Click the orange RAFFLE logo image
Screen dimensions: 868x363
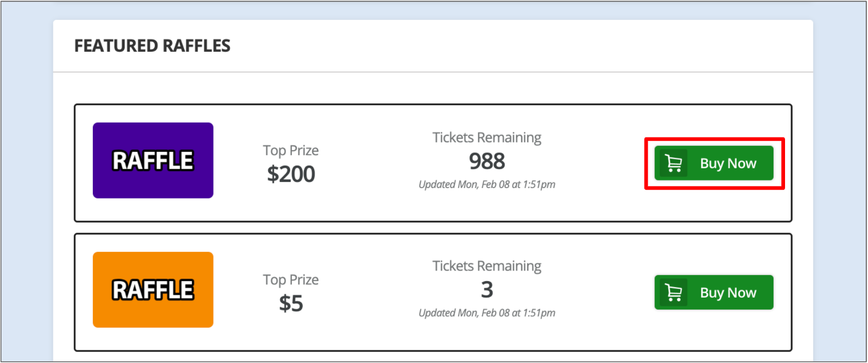tap(153, 289)
